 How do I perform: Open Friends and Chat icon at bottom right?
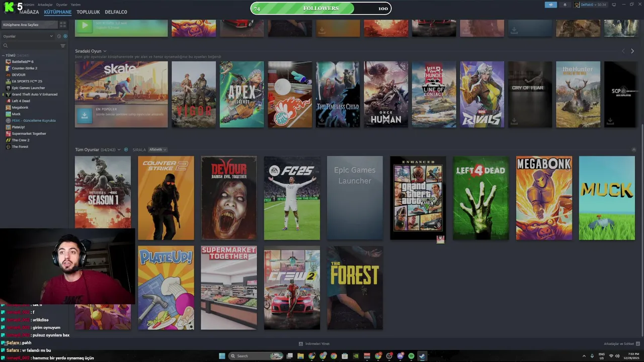(638, 344)
